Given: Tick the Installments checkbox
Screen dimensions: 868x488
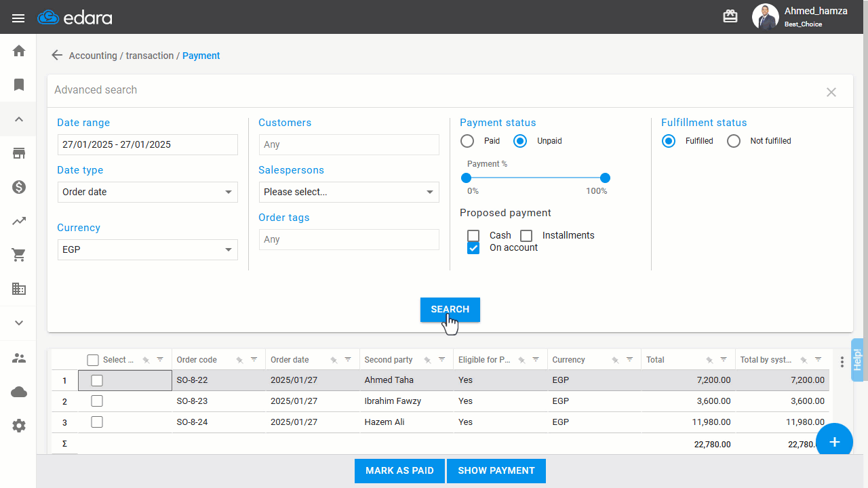Looking at the screenshot, I should coord(526,235).
